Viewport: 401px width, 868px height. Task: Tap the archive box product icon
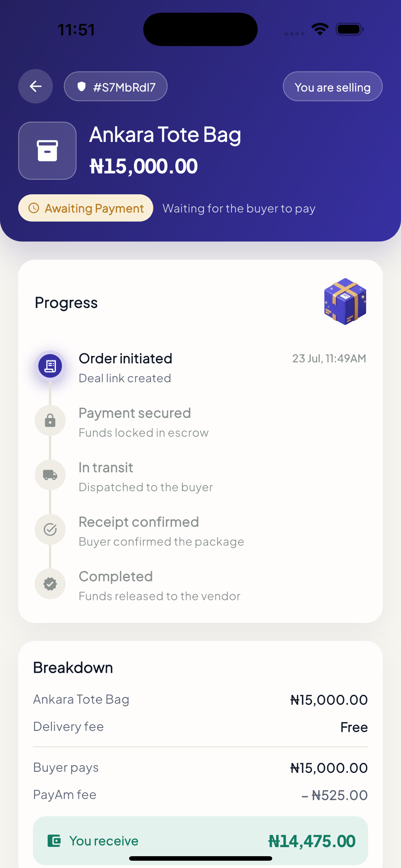[47, 151]
